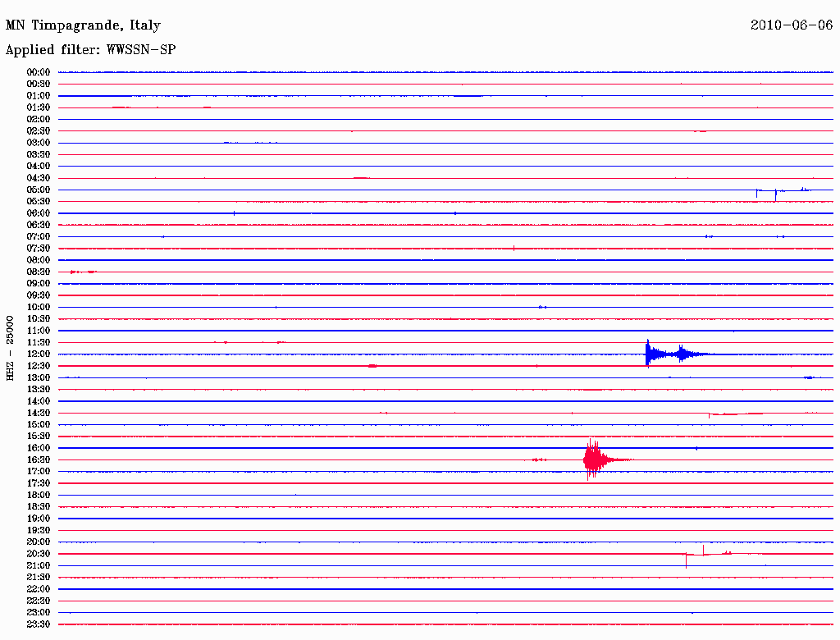The image size is (840, 640).
Task: Click the '19:00' time label
Action: tap(39, 519)
